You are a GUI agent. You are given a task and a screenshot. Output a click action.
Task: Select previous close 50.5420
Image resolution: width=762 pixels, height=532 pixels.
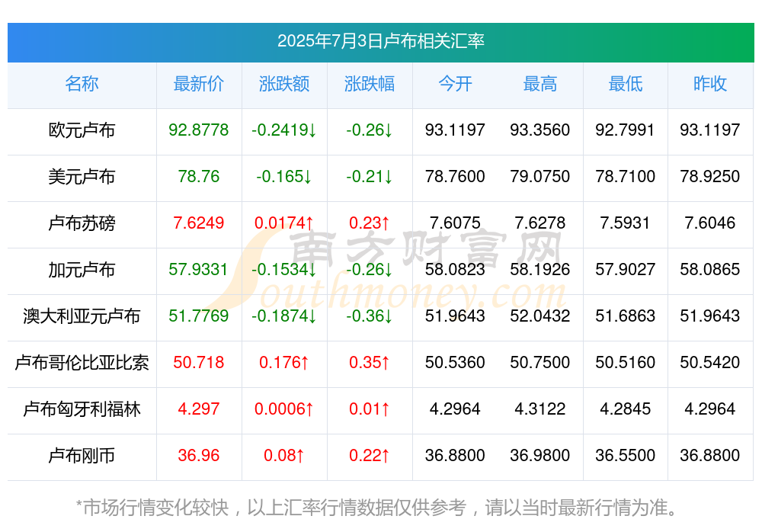[710, 362]
